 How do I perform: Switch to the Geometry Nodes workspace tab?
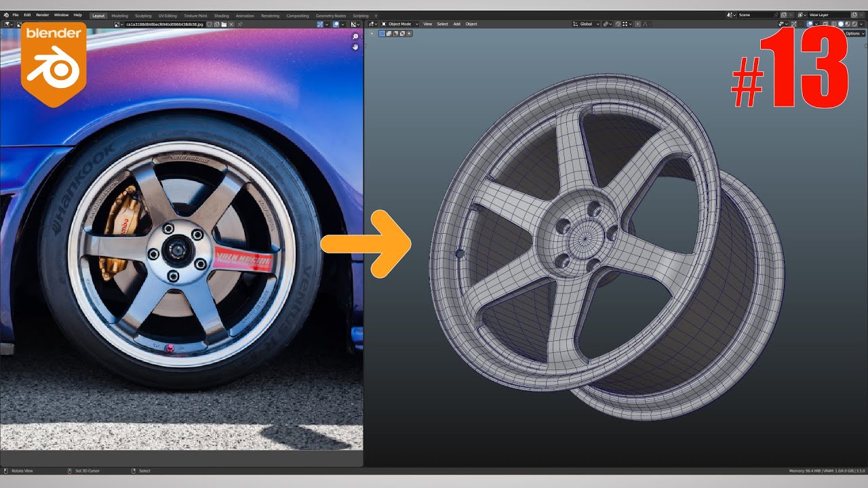[331, 16]
